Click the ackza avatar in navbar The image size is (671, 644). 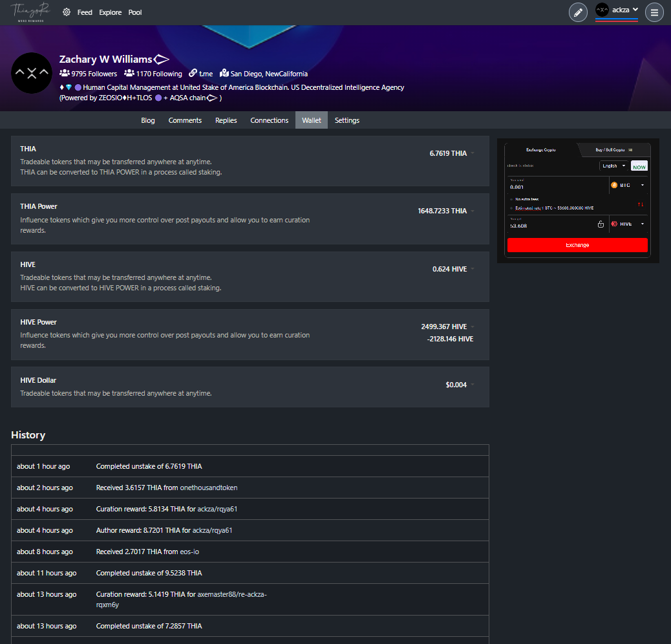pyautogui.click(x=602, y=10)
